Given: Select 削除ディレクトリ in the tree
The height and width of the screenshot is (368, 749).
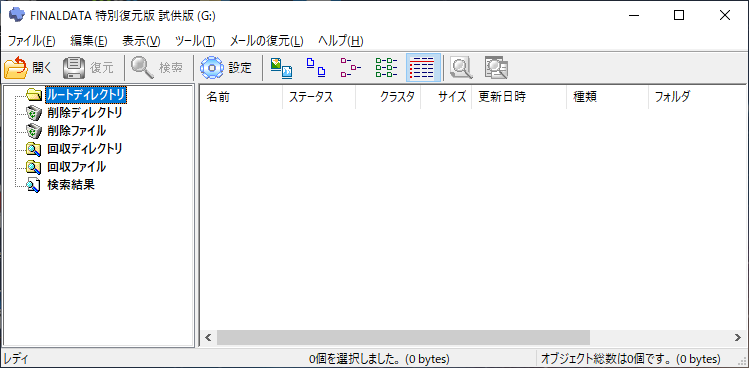Looking at the screenshot, I should tap(85, 113).
